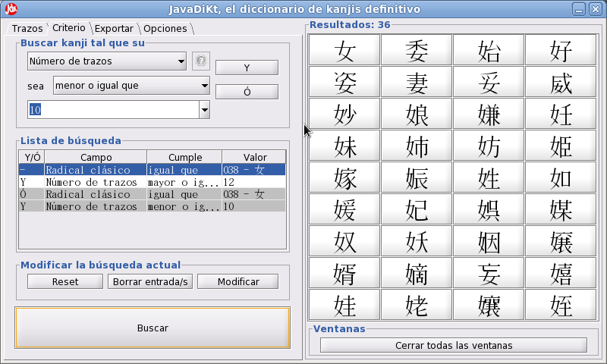Open the kanji 媛 result
This screenshot has width=607, height=364.
point(344,209)
